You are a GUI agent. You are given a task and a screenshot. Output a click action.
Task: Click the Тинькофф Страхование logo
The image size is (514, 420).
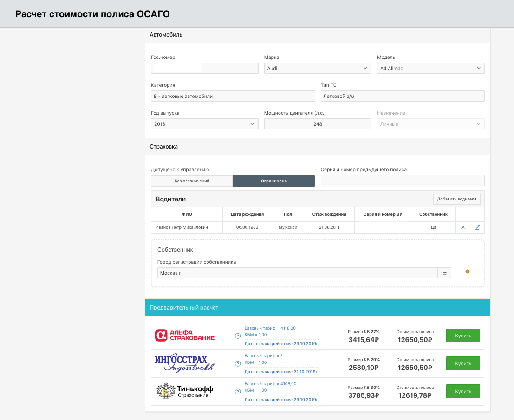click(184, 391)
